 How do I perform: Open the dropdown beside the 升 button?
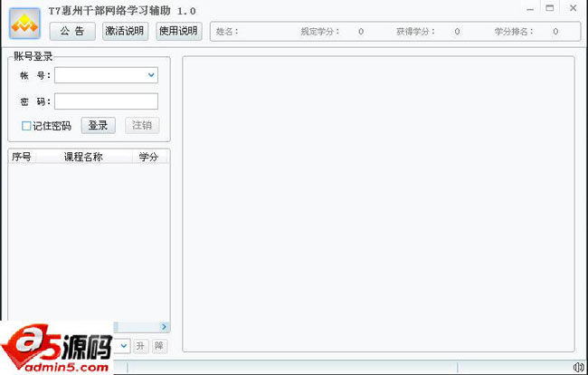coord(123,346)
